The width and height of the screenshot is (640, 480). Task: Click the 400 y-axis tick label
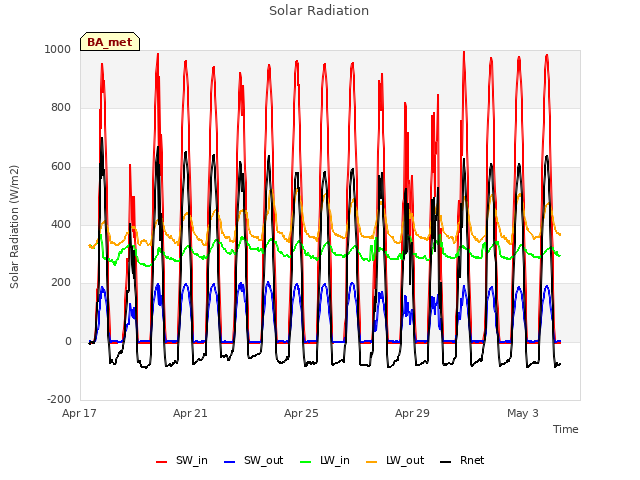[61, 224]
